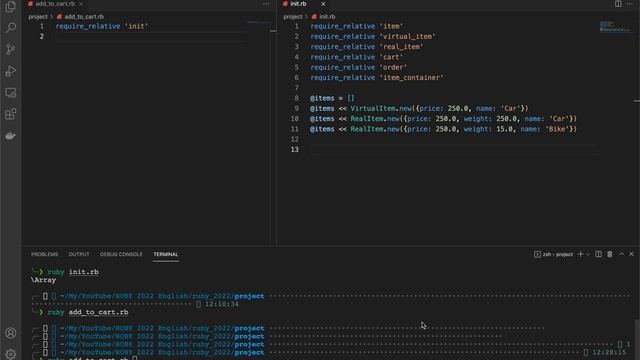Open the Search view in activity bar
The width and height of the screenshot is (640, 360).
point(11,27)
